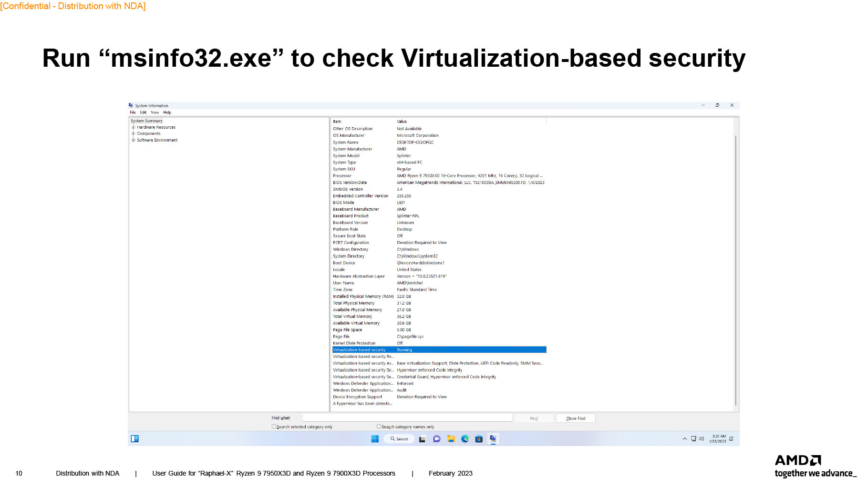Select the Secure Boot State row
868x488 pixels.
pos(439,236)
